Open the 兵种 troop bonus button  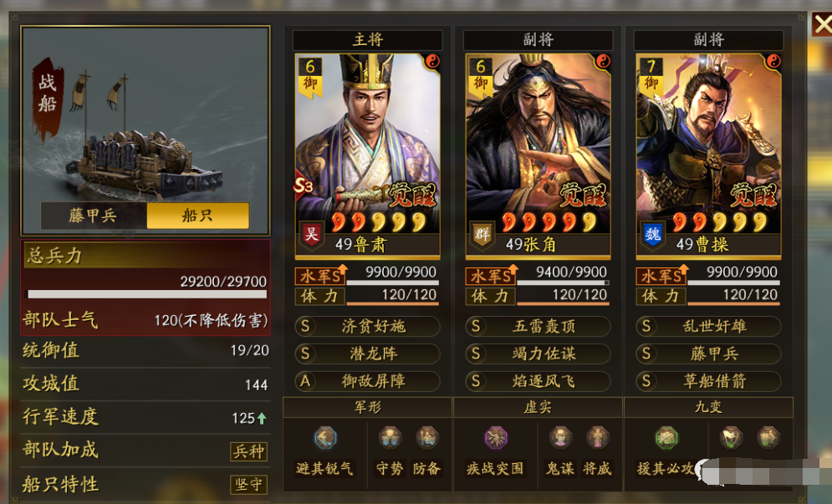click(x=248, y=451)
